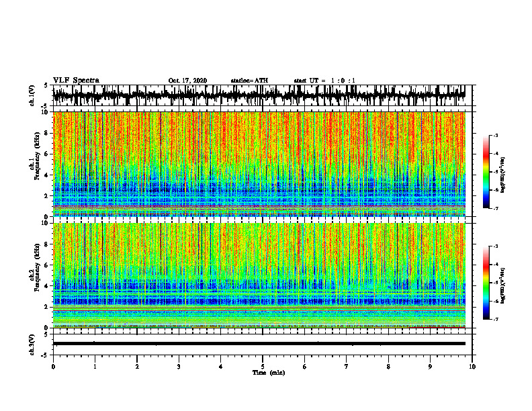Screen dimensions: 532x411
Task: Click the ch.1 frequency axis "8" tick label
Action: coord(46,133)
